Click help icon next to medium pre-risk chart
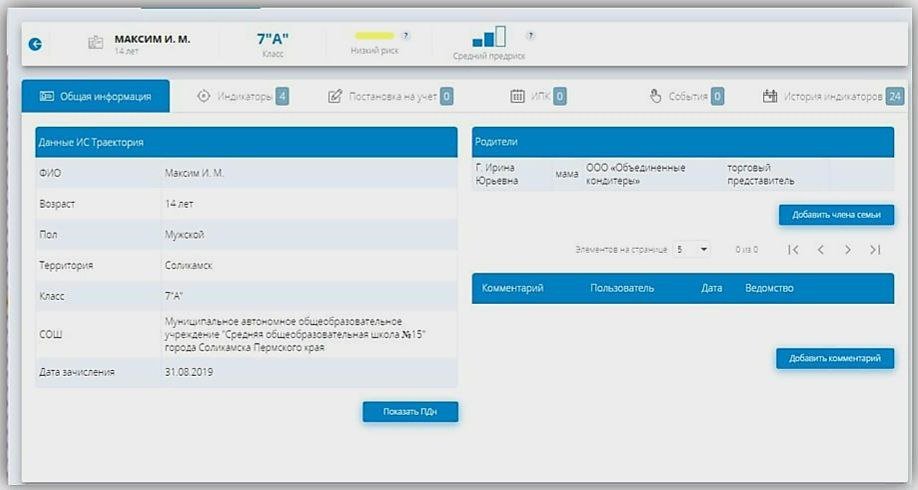The image size is (918, 490). (x=530, y=35)
